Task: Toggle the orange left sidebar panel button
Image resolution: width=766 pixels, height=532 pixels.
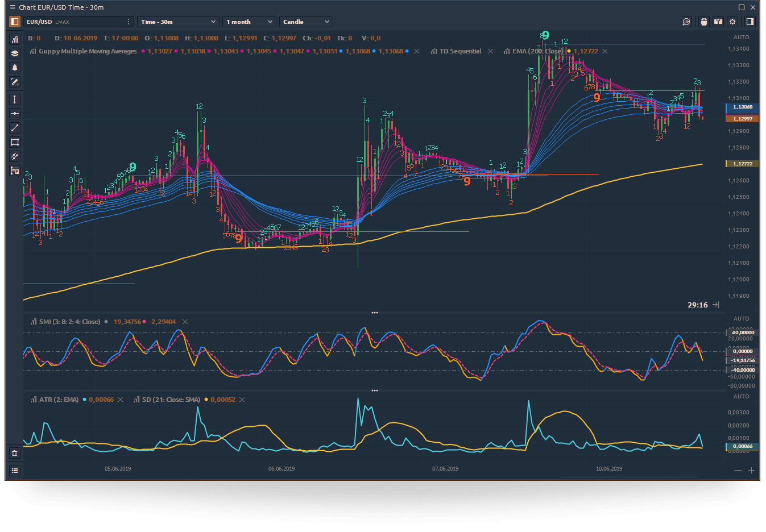Action: point(15,22)
